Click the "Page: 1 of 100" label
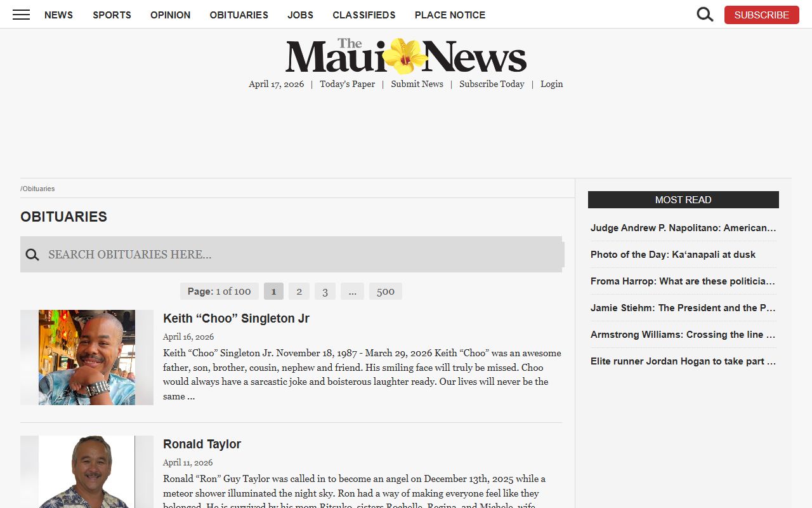Viewport: 812px width, 508px height. (x=219, y=291)
